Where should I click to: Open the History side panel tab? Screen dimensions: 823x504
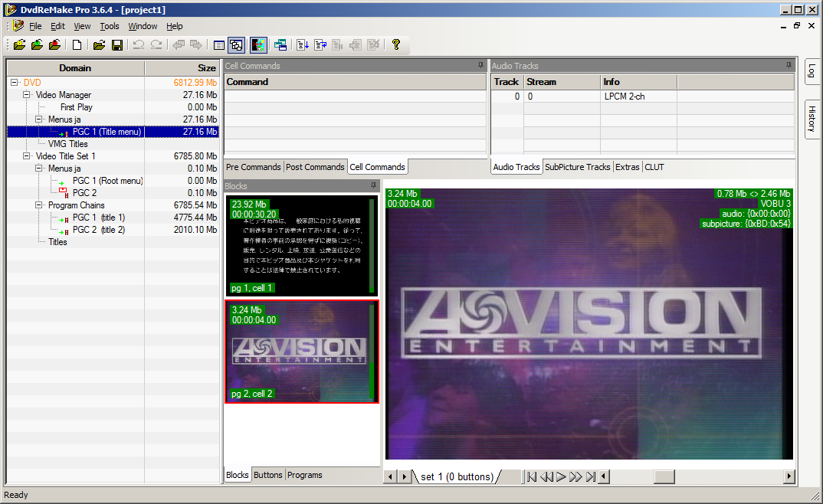[x=812, y=119]
